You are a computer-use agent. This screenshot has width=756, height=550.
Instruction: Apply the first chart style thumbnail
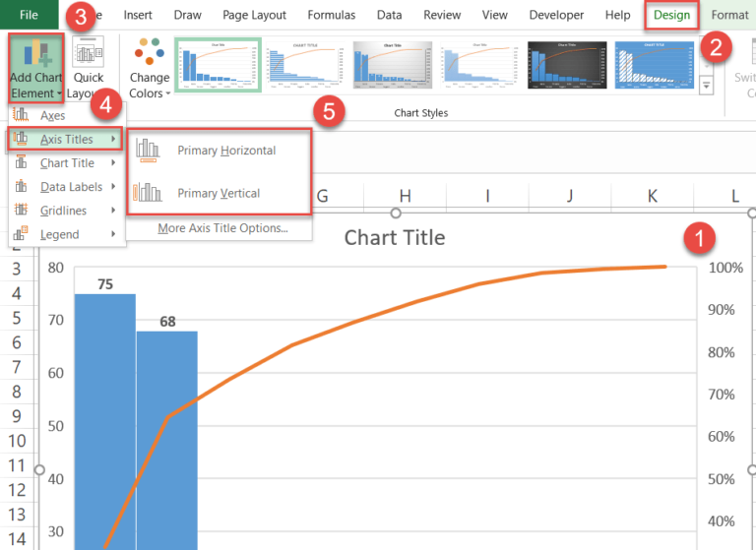[218, 65]
